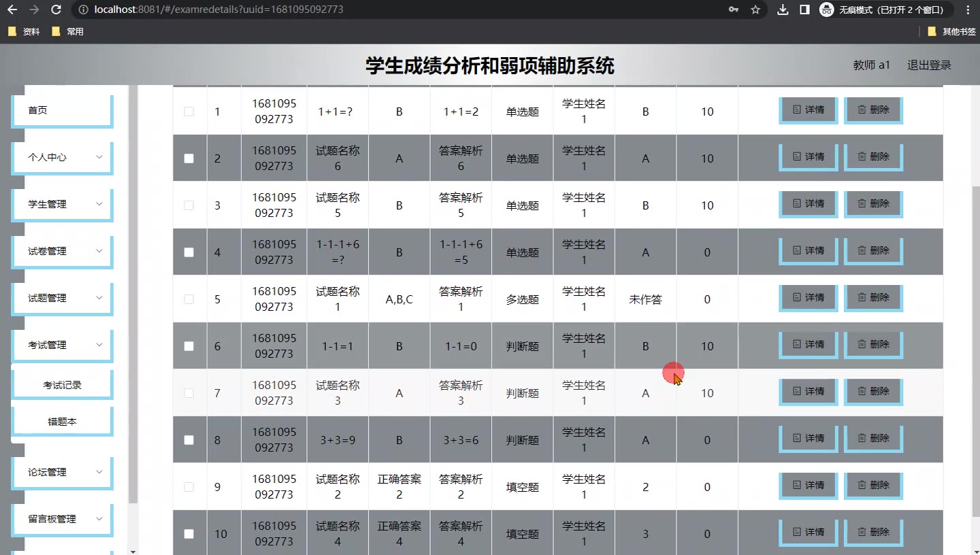Click the 学生成绩分析和弱项辅助系统 title
Viewport: 980px width, 555px height.
(x=490, y=65)
